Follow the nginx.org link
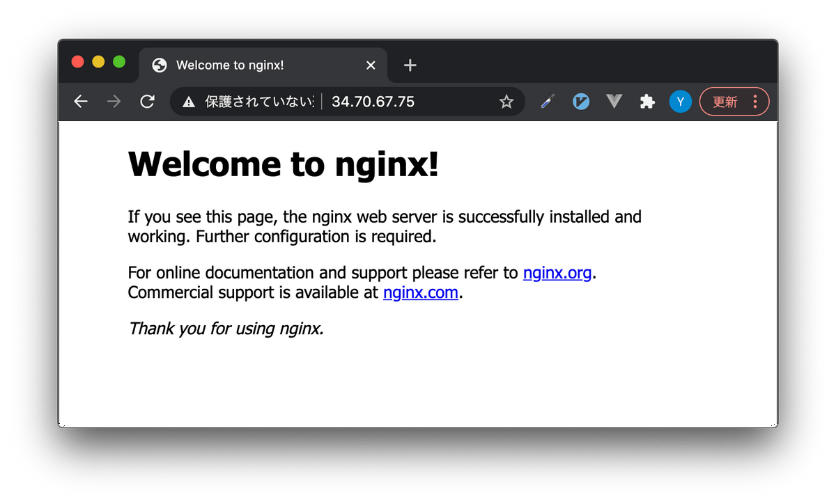 coord(557,273)
